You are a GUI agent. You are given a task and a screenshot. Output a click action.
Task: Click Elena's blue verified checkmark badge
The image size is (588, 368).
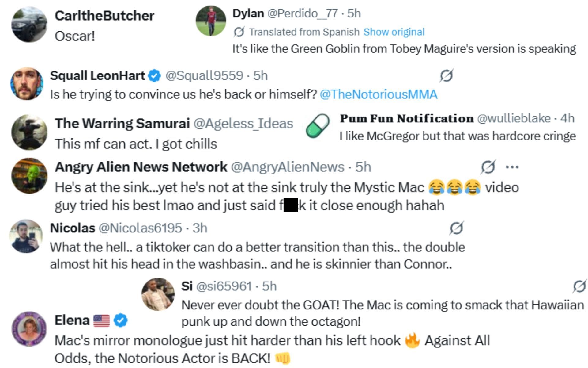pos(121,320)
